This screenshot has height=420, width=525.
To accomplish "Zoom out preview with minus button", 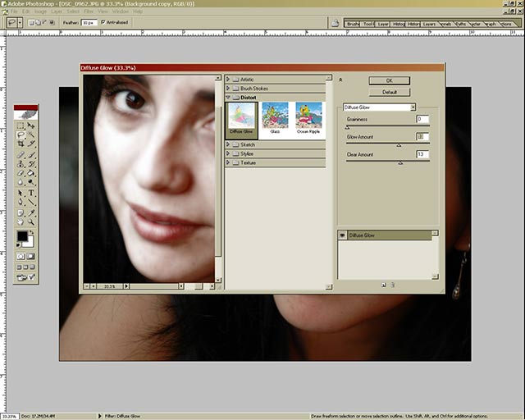I will [87, 286].
